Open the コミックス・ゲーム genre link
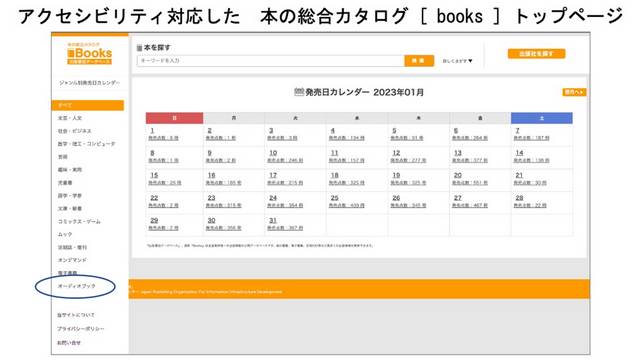 79,221
